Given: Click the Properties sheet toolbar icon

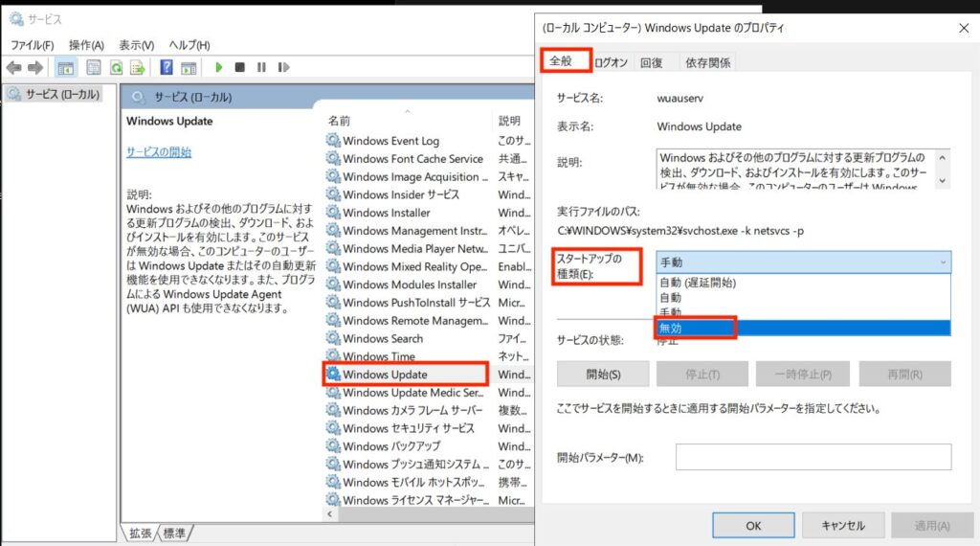Looking at the screenshot, I should (93, 68).
